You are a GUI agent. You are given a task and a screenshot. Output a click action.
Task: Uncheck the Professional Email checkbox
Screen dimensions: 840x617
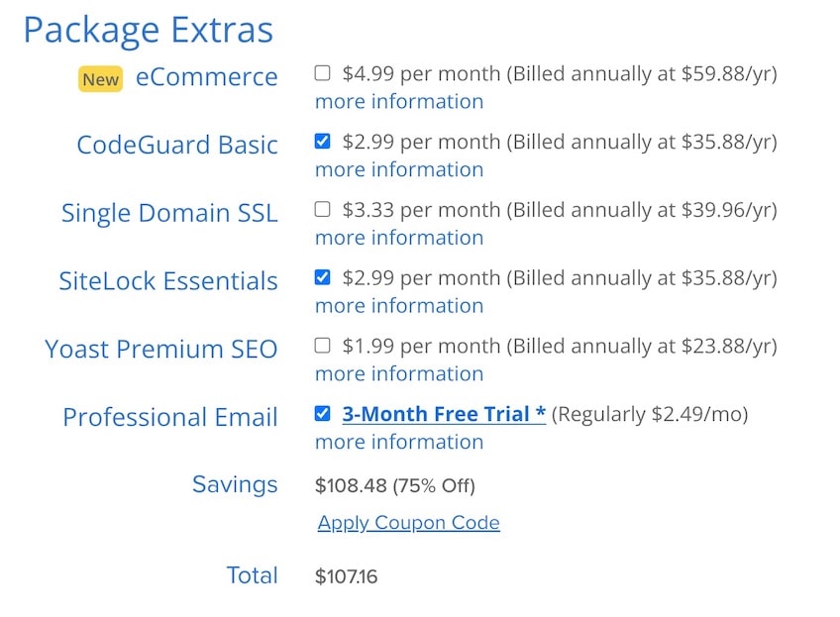(x=322, y=414)
